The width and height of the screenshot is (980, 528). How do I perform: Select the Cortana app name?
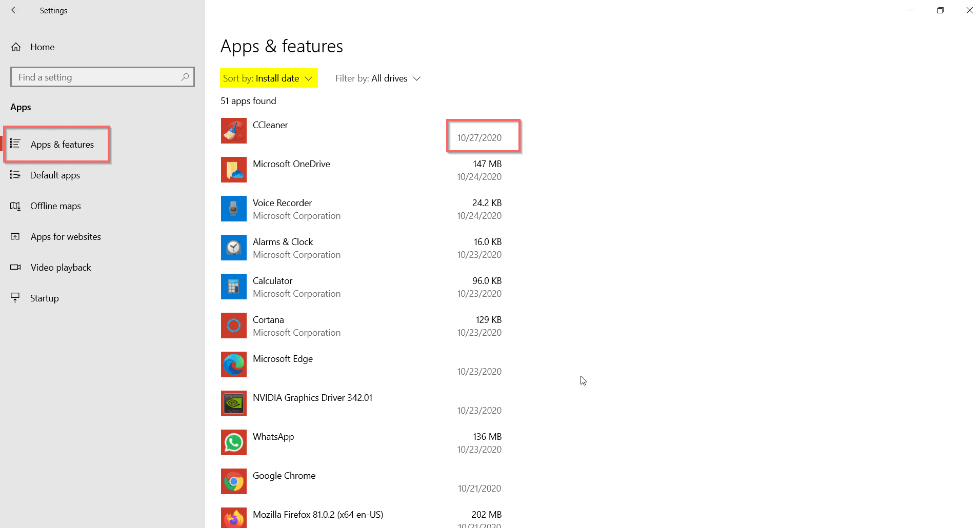click(x=268, y=320)
